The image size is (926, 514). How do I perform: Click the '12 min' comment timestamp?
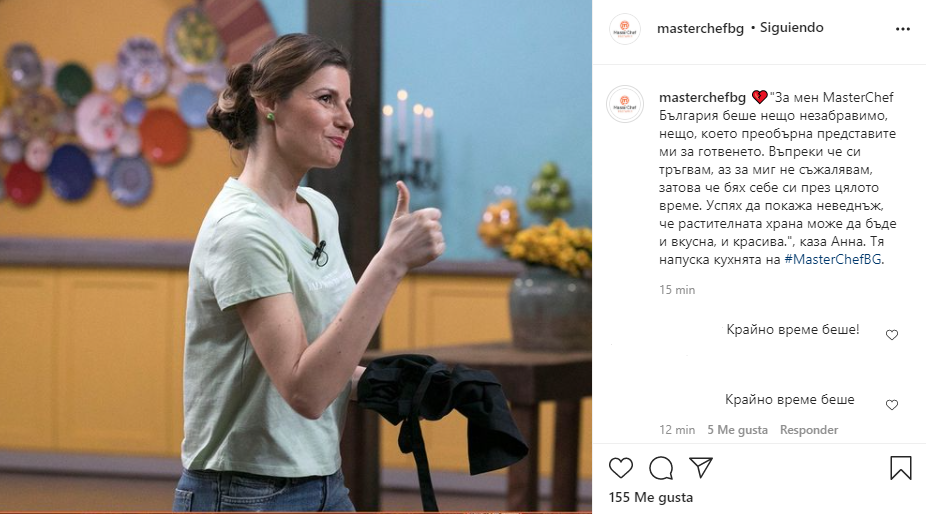pos(677,430)
